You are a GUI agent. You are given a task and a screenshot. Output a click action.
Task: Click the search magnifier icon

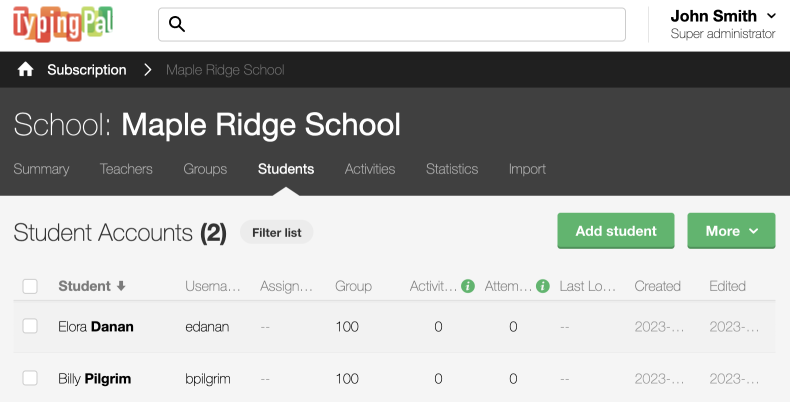point(177,25)
